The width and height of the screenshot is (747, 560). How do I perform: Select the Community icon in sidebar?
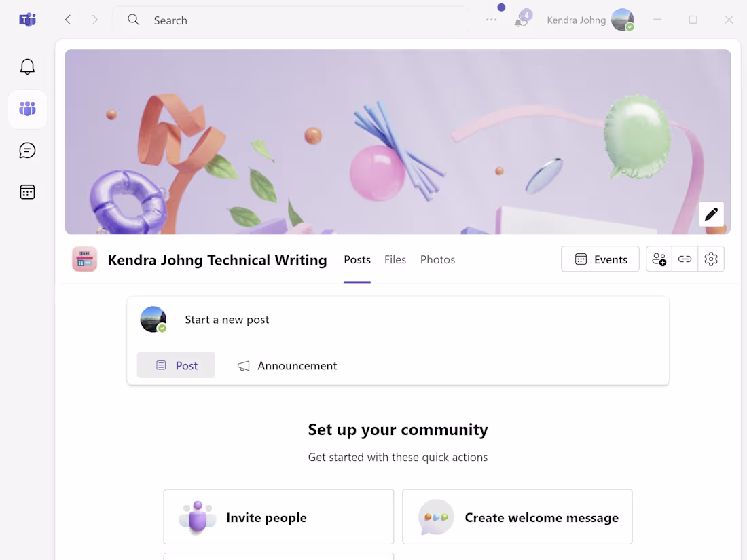(28, 109)
